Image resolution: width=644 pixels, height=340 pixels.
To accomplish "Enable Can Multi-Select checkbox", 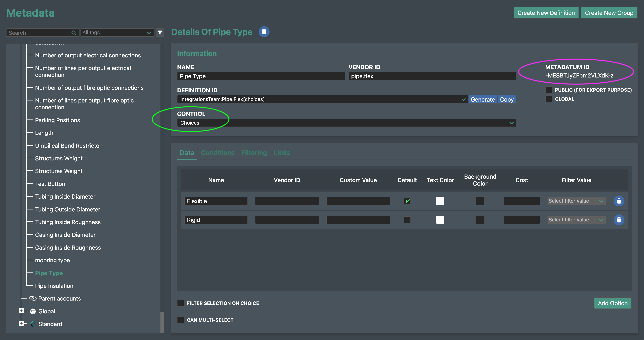I will click(x=180, y=320).
